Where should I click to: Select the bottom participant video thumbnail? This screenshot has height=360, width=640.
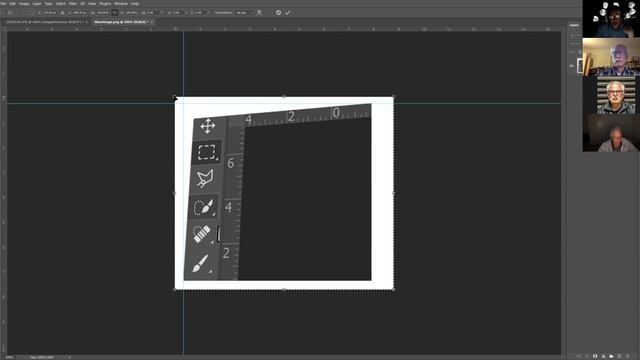click(611, 133)
